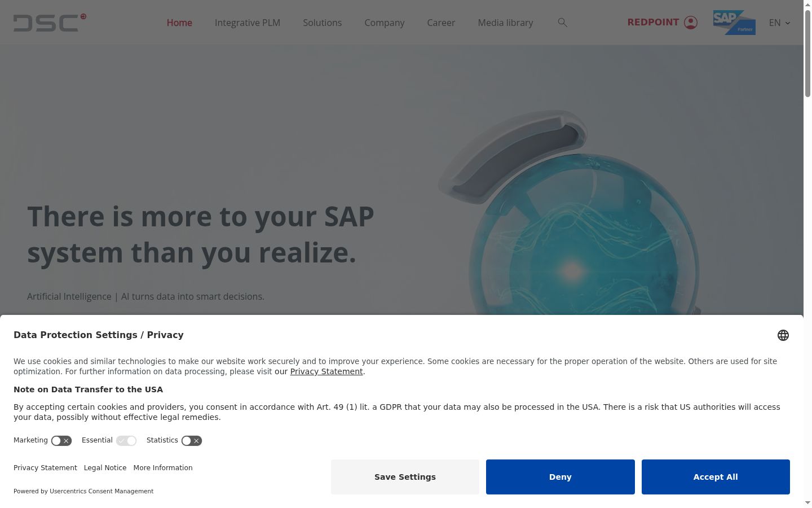Click the page vertical scrollbar thumb
This screenshot has height=508, width=812.
point(807,53)
